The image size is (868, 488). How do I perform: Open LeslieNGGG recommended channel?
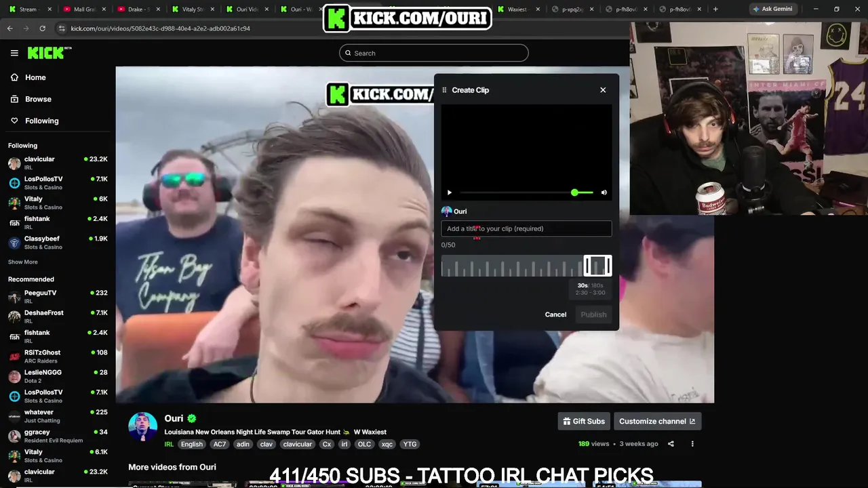pos(58,376)
